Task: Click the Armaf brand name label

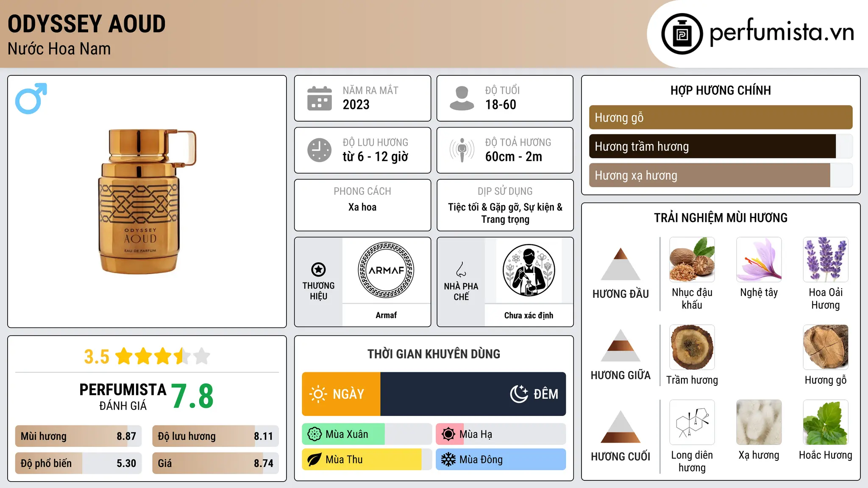Action: click(386, 315)
